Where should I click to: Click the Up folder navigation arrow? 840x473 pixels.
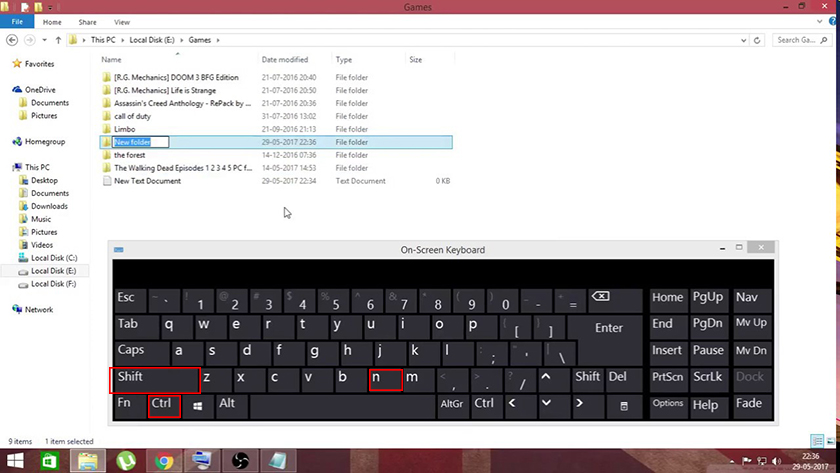[60, 40]
